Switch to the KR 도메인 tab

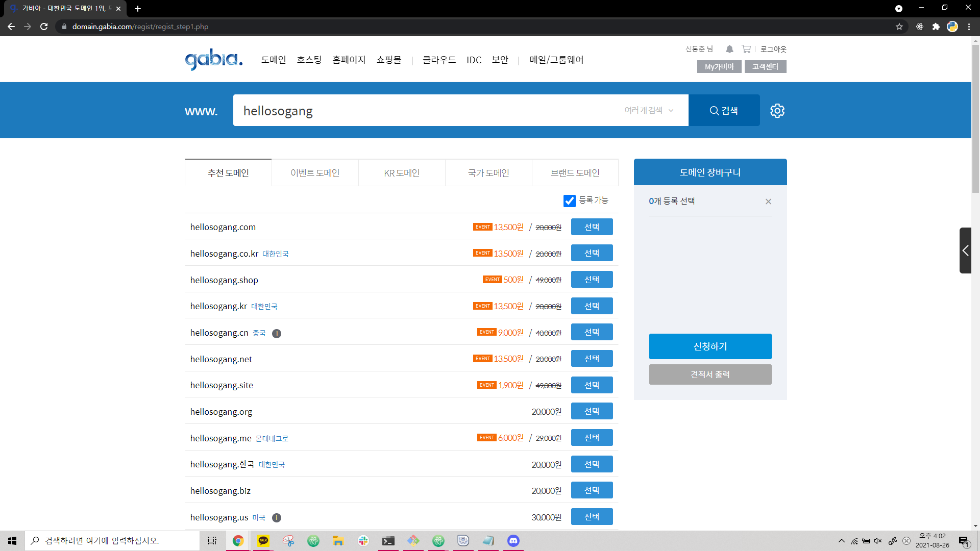402,173
